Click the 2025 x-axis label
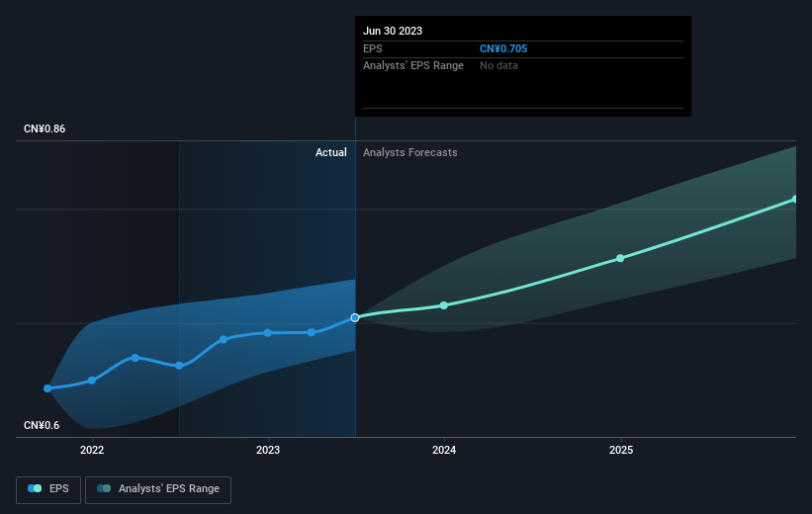Image resolution: width=812 pixels, height=514 pixels. [621, 450]
